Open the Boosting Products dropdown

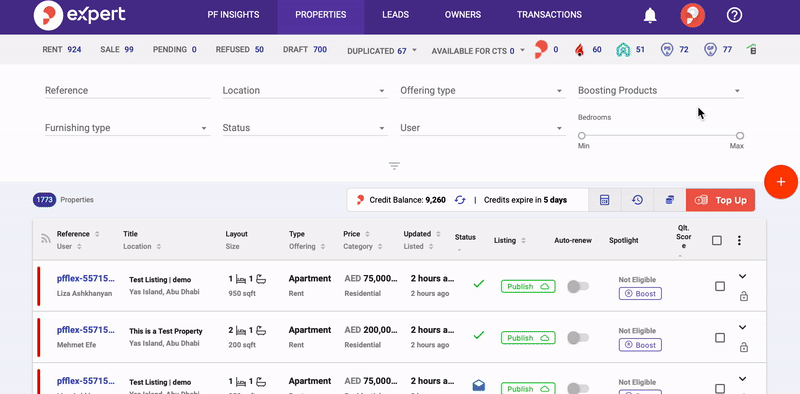click(x=660, y=90)
